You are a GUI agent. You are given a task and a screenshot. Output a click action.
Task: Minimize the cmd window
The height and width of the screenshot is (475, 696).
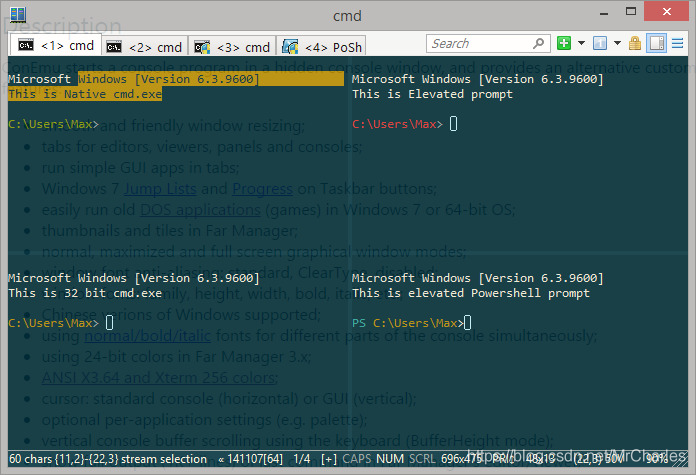pyautogui.click(x=604, y=12)
